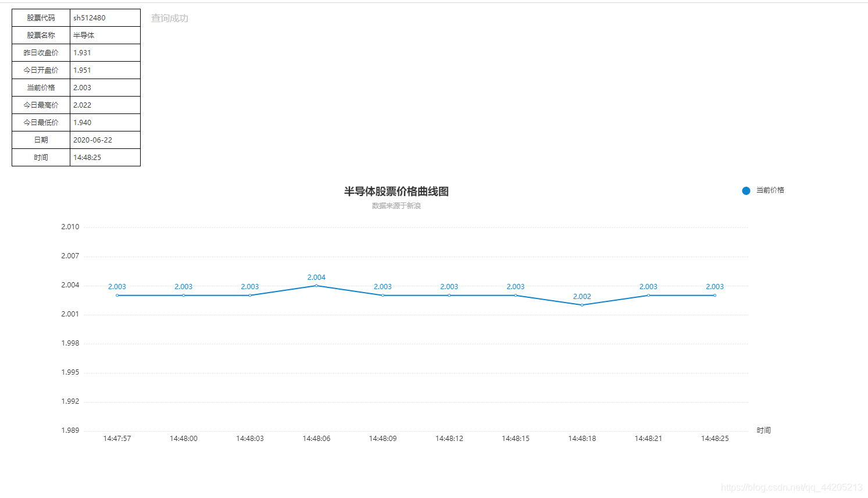
Task: Select today's low value 1.940
Action: coord(105,123)
